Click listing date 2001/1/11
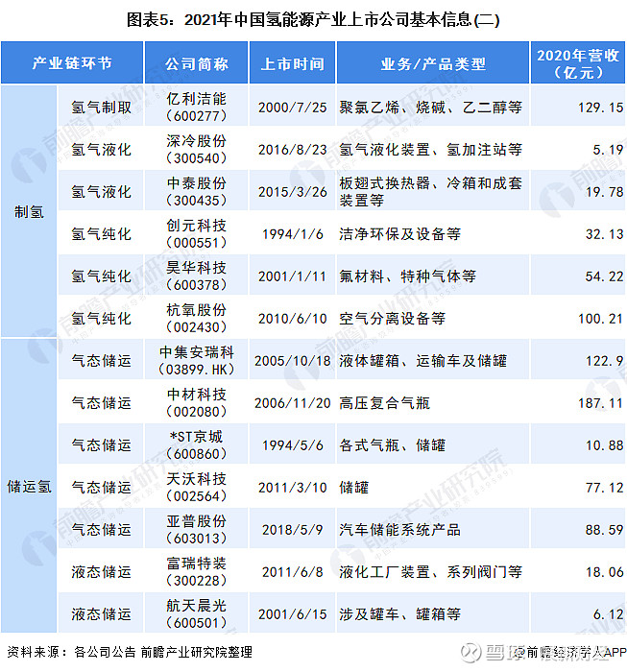Viewport: 627px width, 672px height. click(292, 276)
